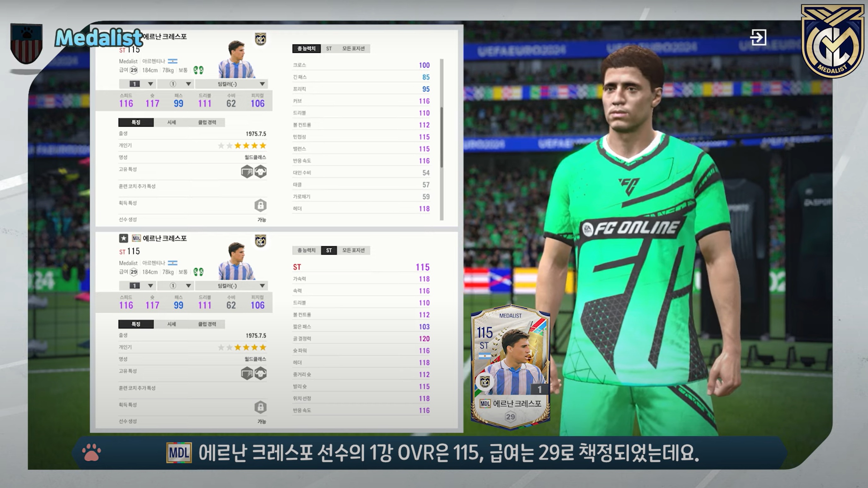Open the 팀컬러(-) dropdown in upper panel
Screen dimensions: 868x488
click(x=232, y=84)
